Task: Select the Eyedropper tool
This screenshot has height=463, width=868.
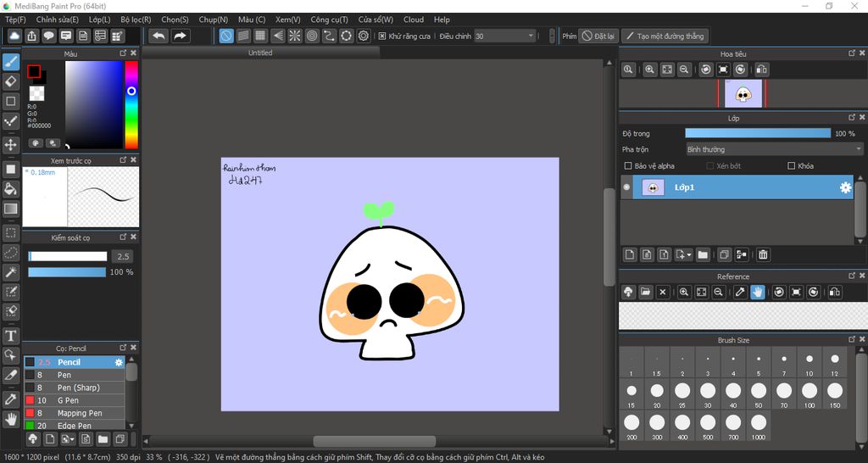Action: [x=10, y=399]
